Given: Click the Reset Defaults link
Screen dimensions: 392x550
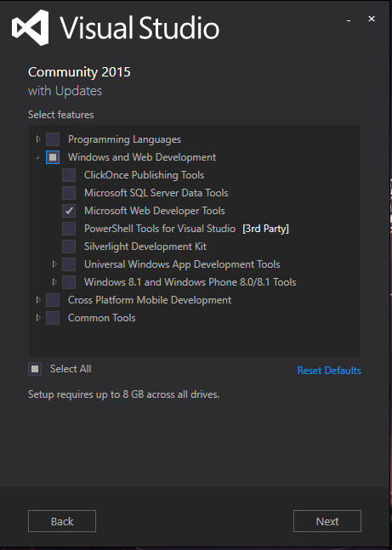Looking at the screenshot, I should (329, 371).
